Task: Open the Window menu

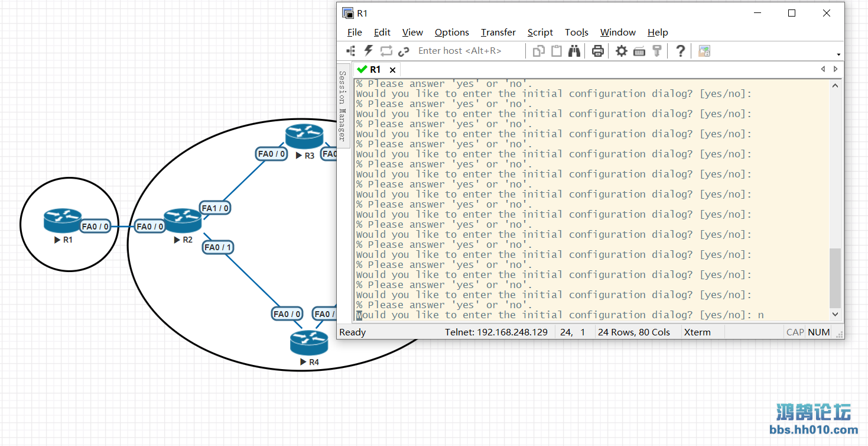Action: pyautogui.click(x=618, y=33)
